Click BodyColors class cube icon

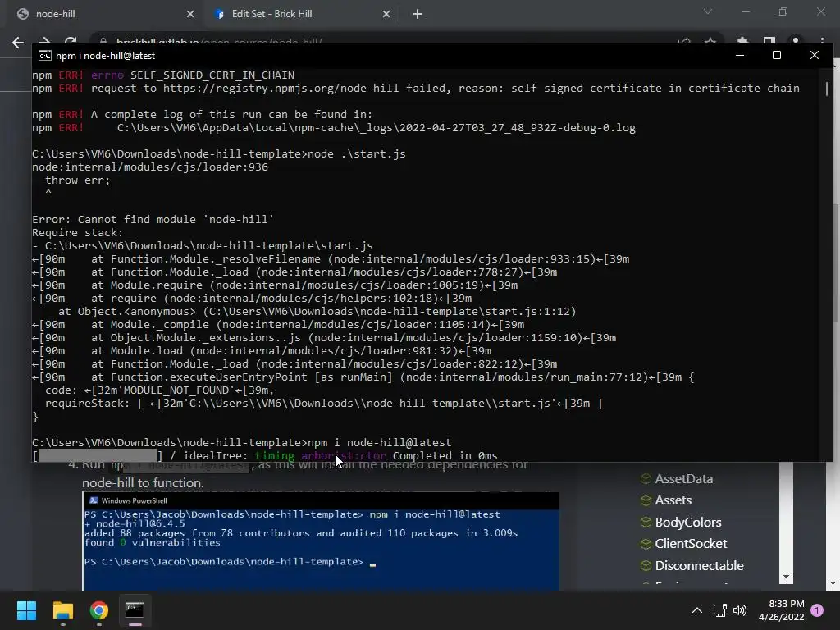[x=646, y=523]
